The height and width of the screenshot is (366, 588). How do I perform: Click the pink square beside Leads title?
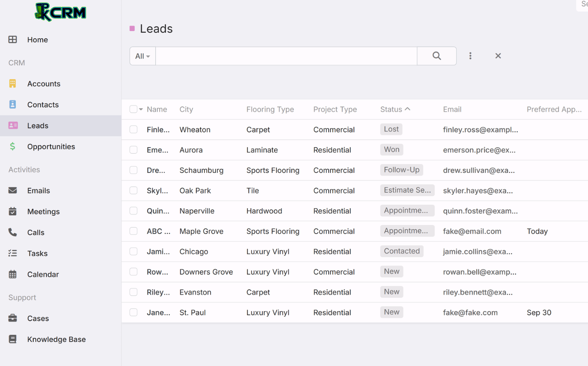pos(132,29)
